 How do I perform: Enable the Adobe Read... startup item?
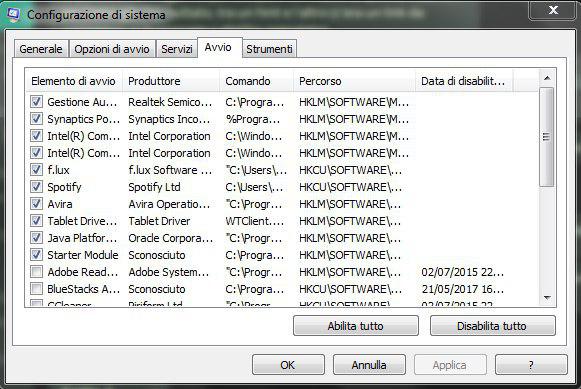36,272
